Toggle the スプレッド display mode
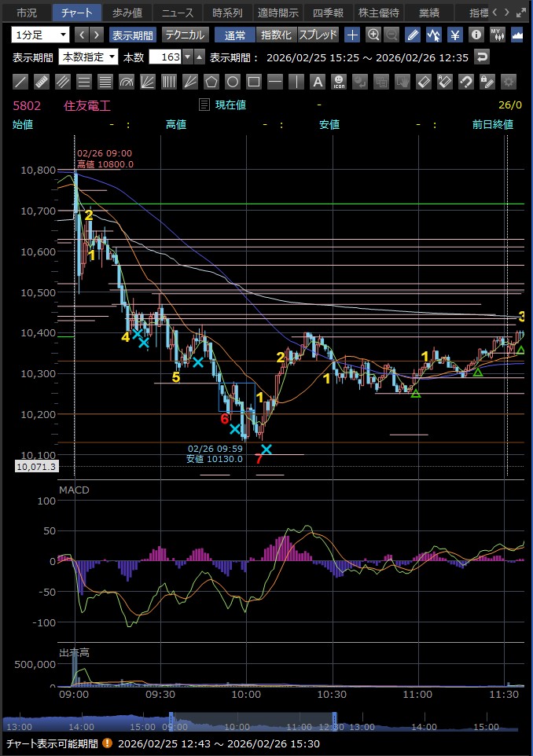This screenshot has height=756, width=533. pos(318,35)
